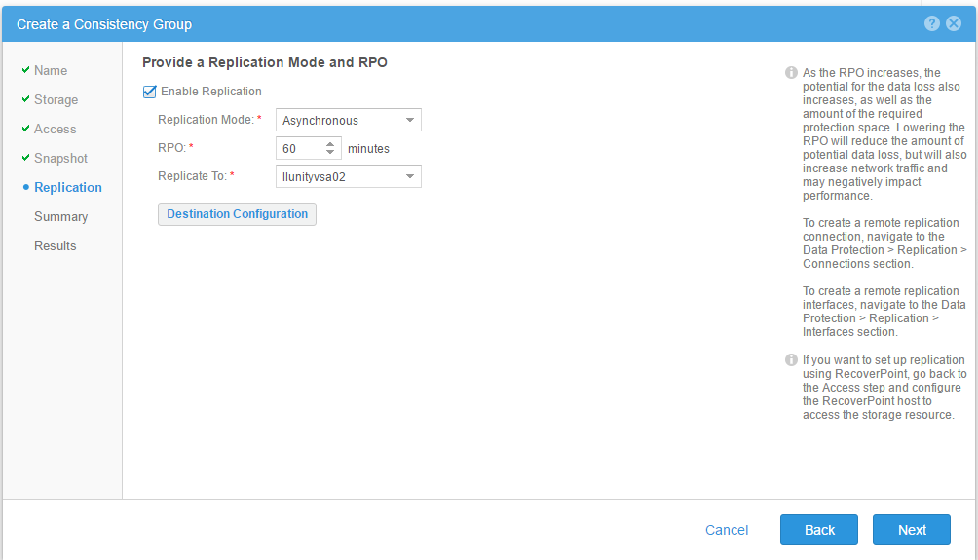Open the Replicate To dropdown
The width and height of the screenshot is (978, 560).
[348, 176]
